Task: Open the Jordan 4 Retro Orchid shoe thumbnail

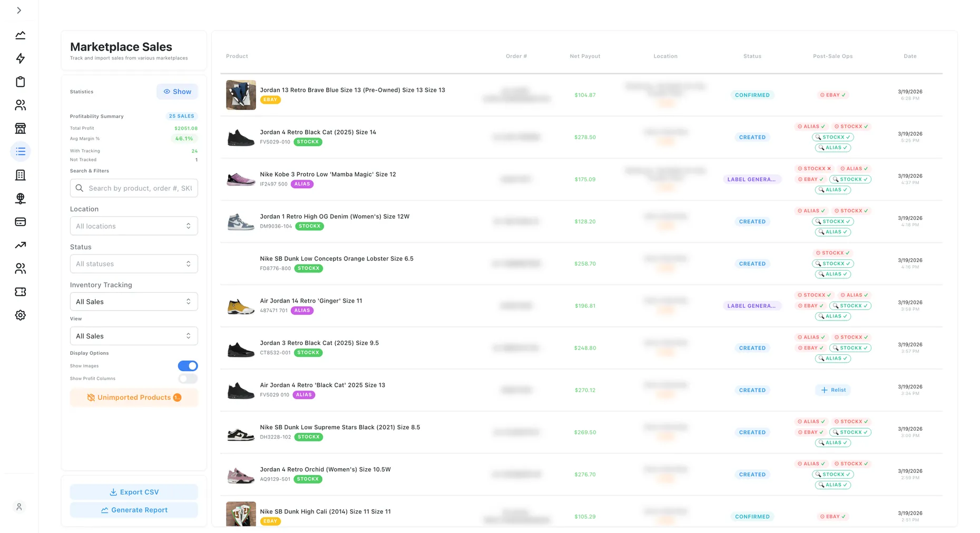Action: 241,474
